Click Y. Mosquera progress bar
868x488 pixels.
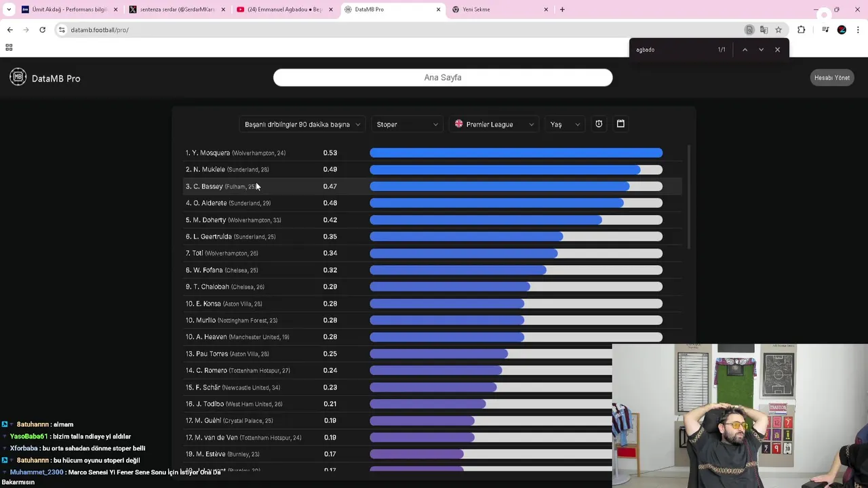point(516,152)
